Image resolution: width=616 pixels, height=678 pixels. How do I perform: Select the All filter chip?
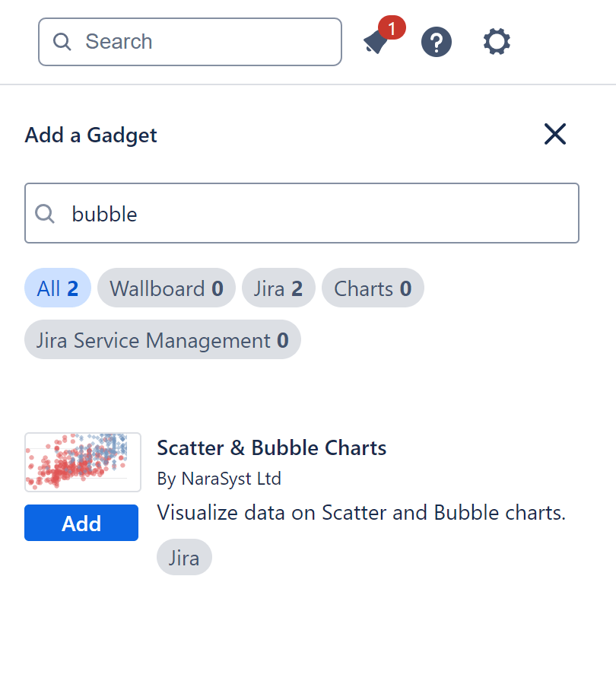click(57, 288)
